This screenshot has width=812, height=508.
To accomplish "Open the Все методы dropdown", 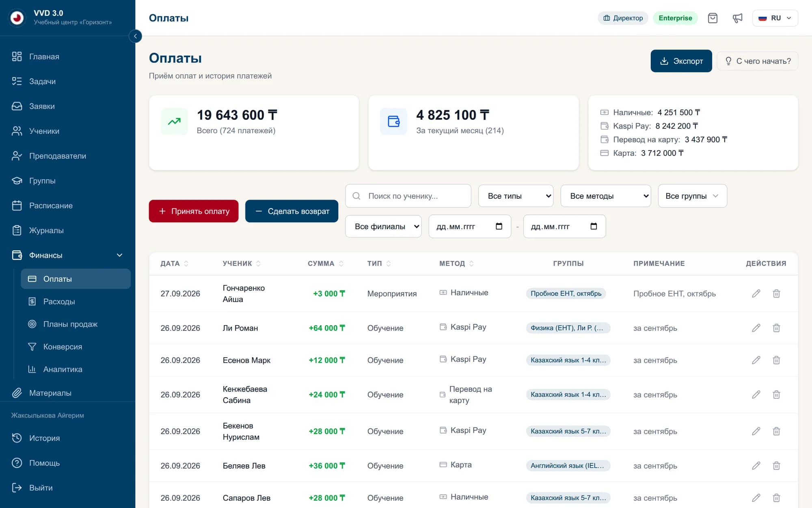I will tap(606, 196).
